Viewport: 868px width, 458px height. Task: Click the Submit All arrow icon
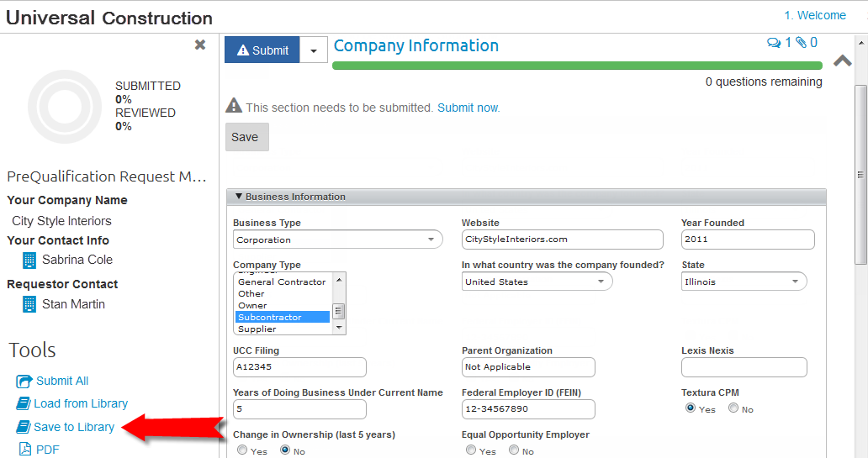[x=24, y=382]
